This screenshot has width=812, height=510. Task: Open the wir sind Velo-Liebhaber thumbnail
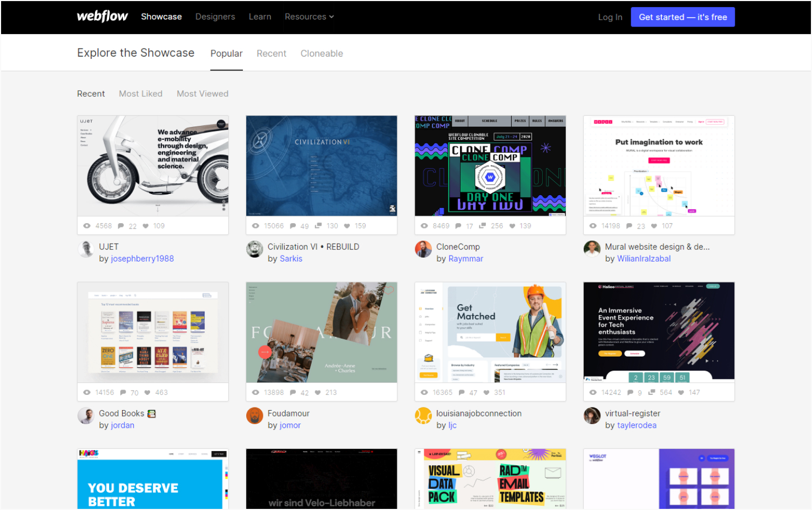point(321,479)
